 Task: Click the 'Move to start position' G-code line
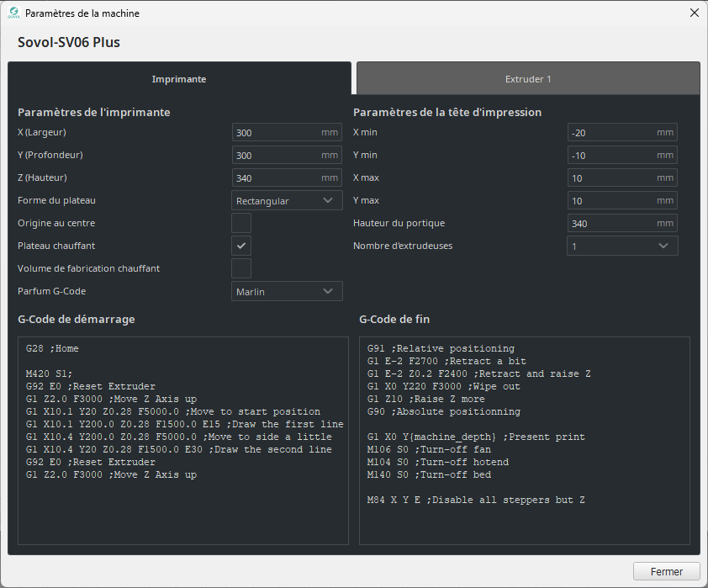click(173, 411)
